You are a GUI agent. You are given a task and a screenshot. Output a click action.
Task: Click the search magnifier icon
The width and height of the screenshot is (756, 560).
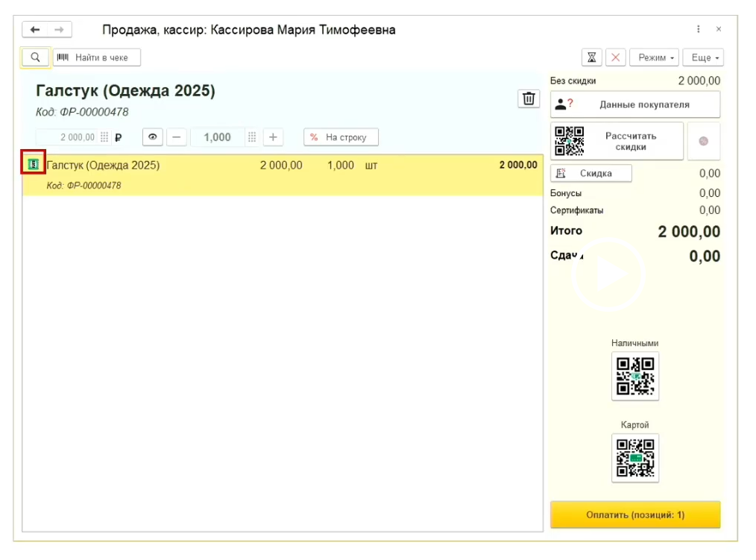[35, 57]
